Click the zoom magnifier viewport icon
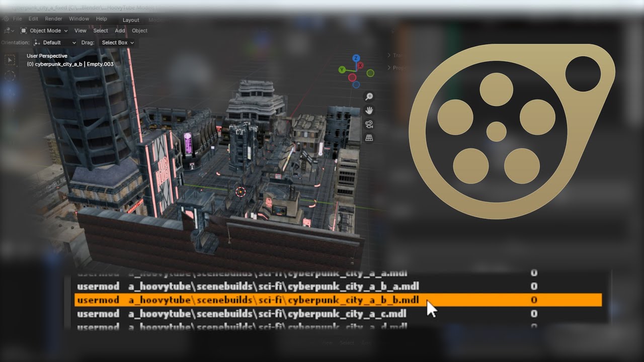The height and width of the screenshot is (362, 644). click(x=369, y=97)
